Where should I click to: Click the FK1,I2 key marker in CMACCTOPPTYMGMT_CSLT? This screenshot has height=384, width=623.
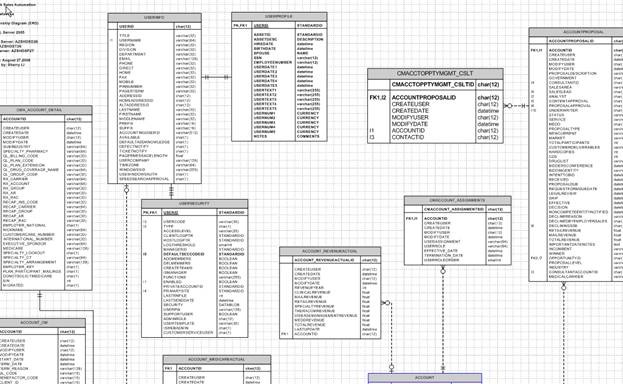(x=377, y=97)
